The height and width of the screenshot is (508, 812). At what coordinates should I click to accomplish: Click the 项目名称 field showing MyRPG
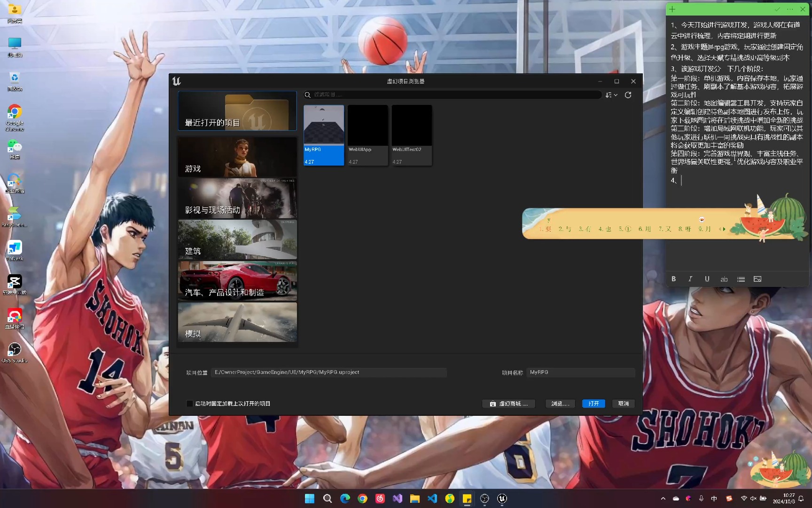pos(580,373)
